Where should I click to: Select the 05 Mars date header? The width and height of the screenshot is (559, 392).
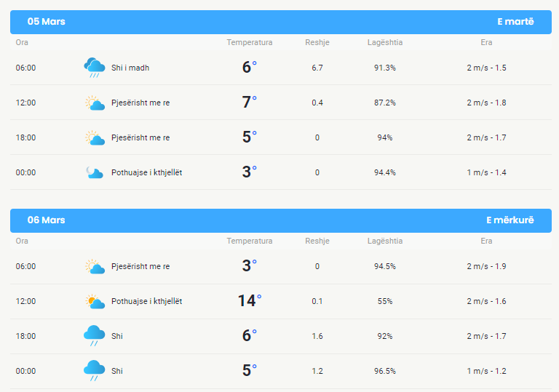pyautogui.click(x=47, y=21)
